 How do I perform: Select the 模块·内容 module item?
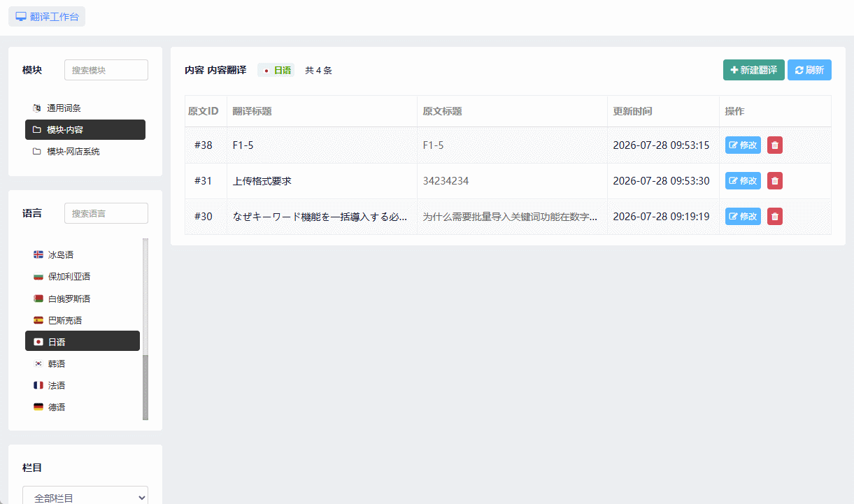85,129
